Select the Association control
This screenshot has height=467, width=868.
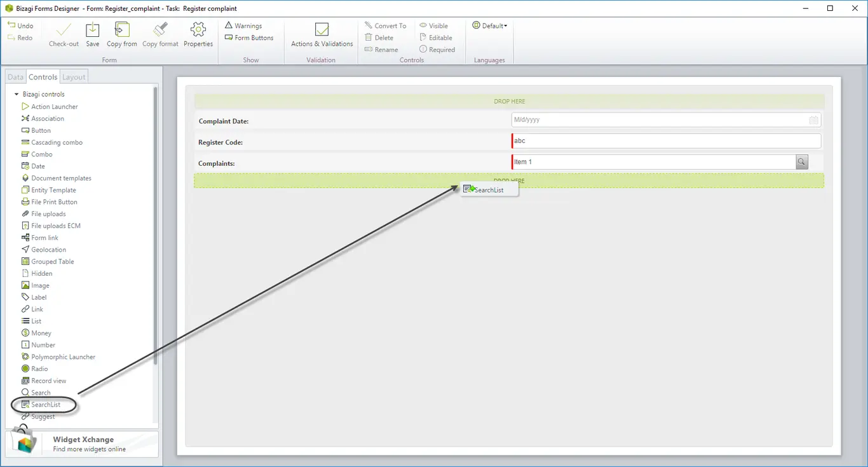tap(43, 119)
